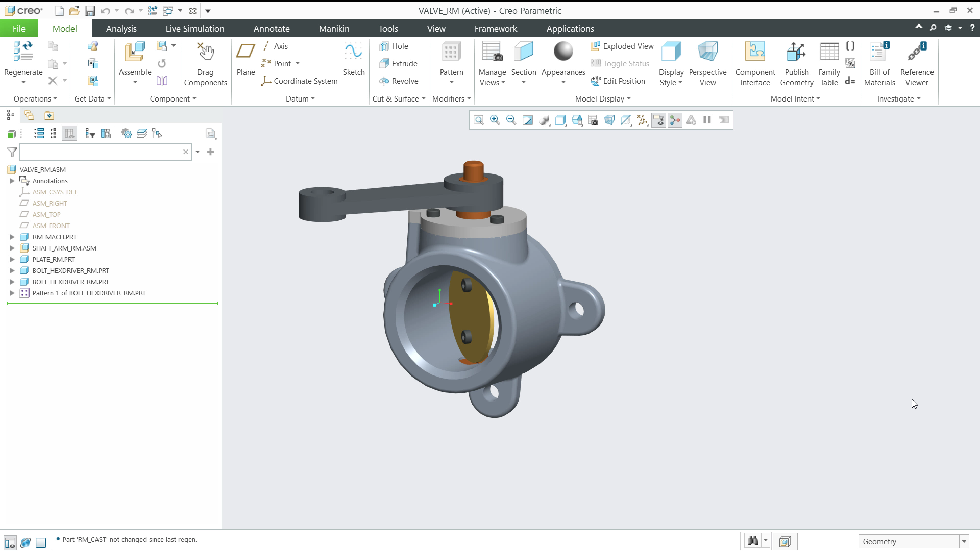Select PLATE_RM.PRT in the model tree
The image size is (980, 551).
pyautogui.click(x=54, y=260)
